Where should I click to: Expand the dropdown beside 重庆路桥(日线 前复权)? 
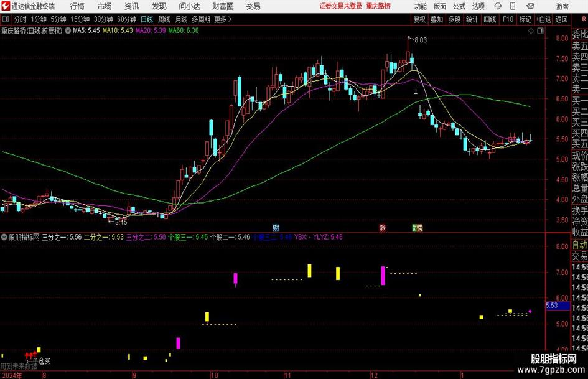68,30
